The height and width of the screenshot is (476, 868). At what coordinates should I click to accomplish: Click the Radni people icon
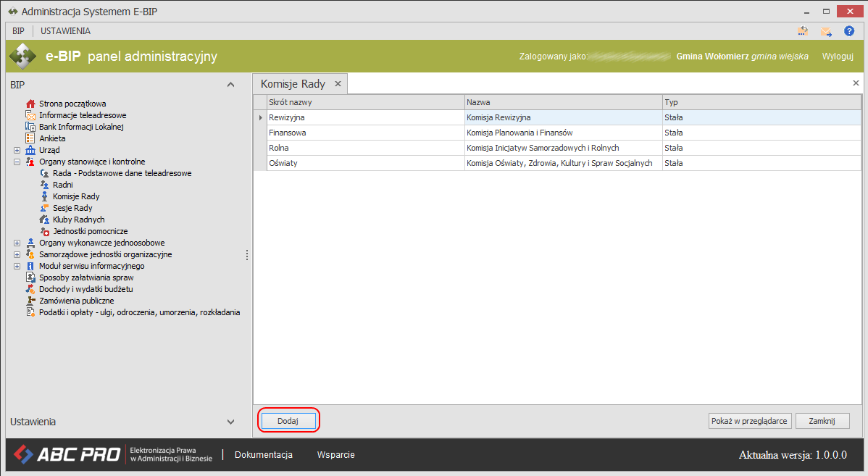click(x=44, y=185)
